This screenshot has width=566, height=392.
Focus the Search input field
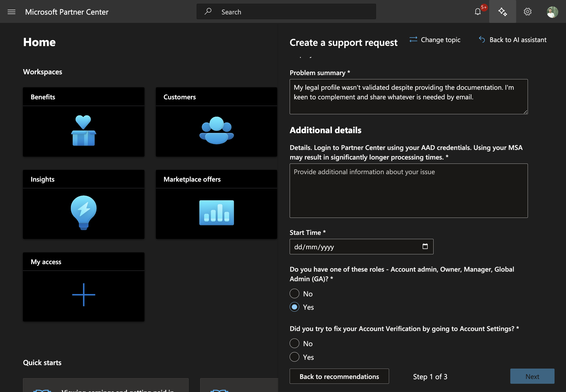pyautogui.click(x=286, y=12)
